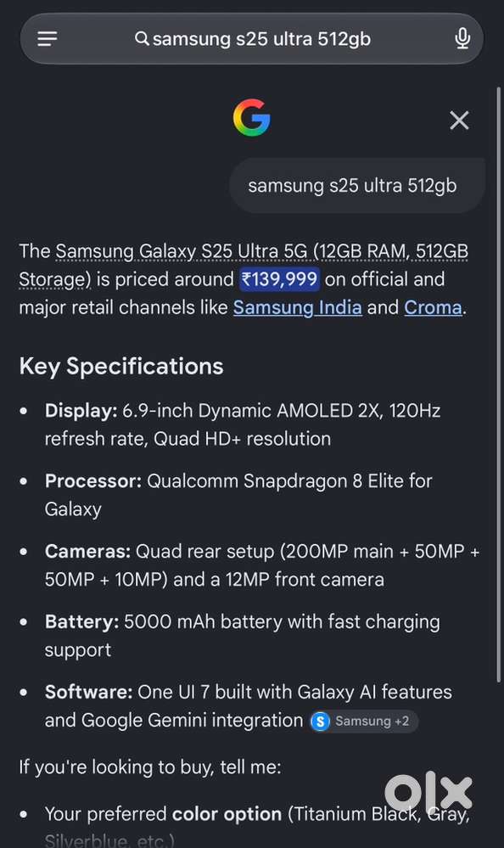Click the vertical scrollbar on the right
The height and width of the screenshot is (848, 504).
click(x=499, y=384)
